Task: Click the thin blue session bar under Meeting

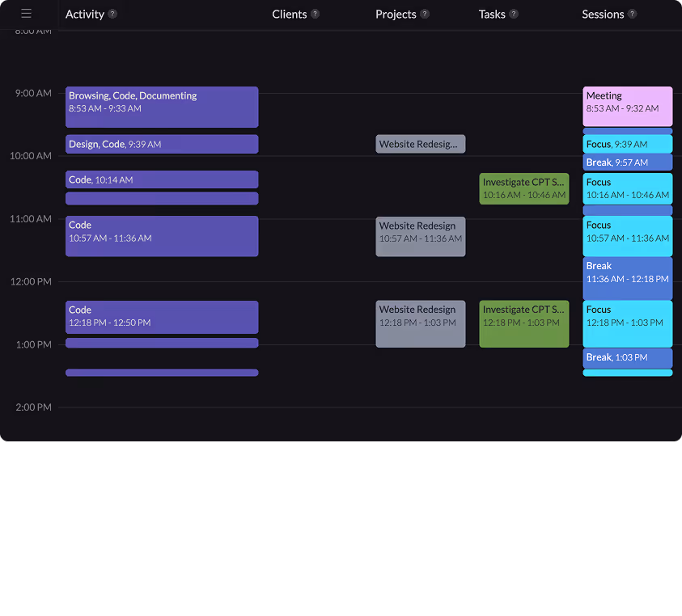Action: pos(628,131)
